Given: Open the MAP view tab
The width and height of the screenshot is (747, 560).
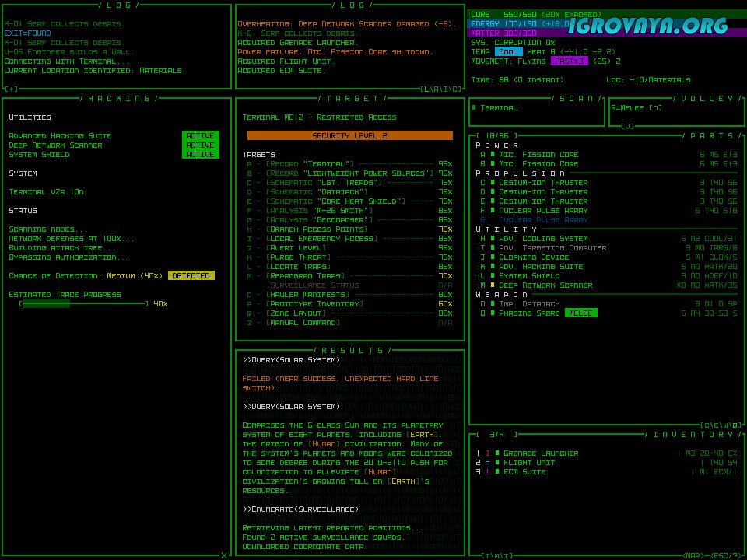Looking at the screenshot, I should pyautogui.click(x=693, y=555).
